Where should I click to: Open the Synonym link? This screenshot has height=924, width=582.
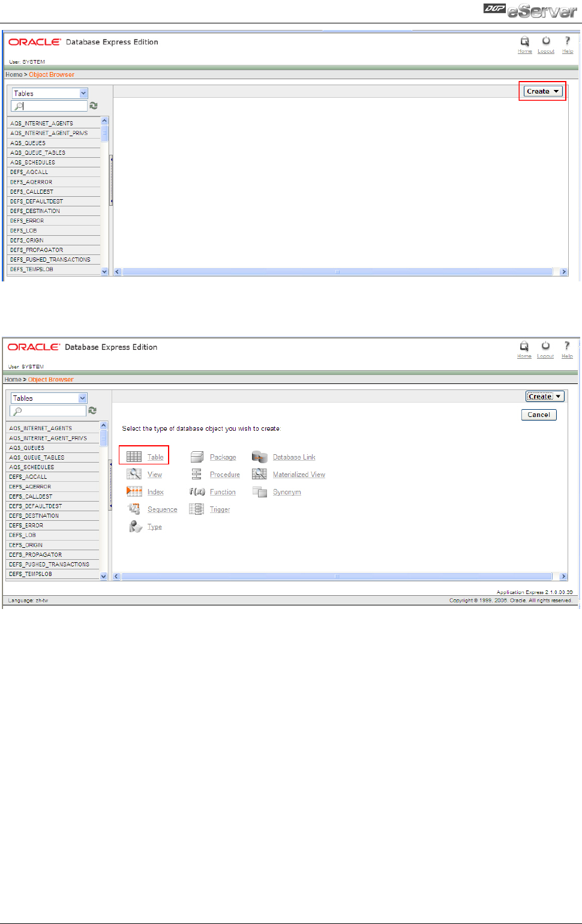coord(287,492)
